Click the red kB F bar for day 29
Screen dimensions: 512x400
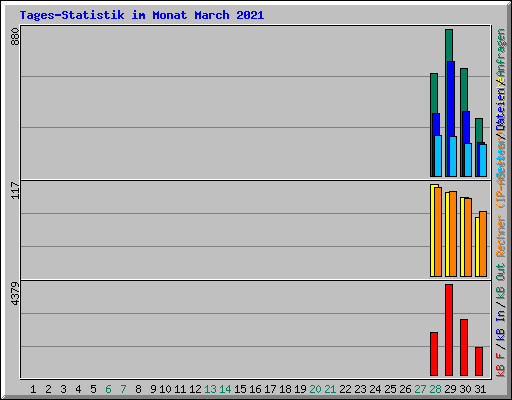[449, 330]
